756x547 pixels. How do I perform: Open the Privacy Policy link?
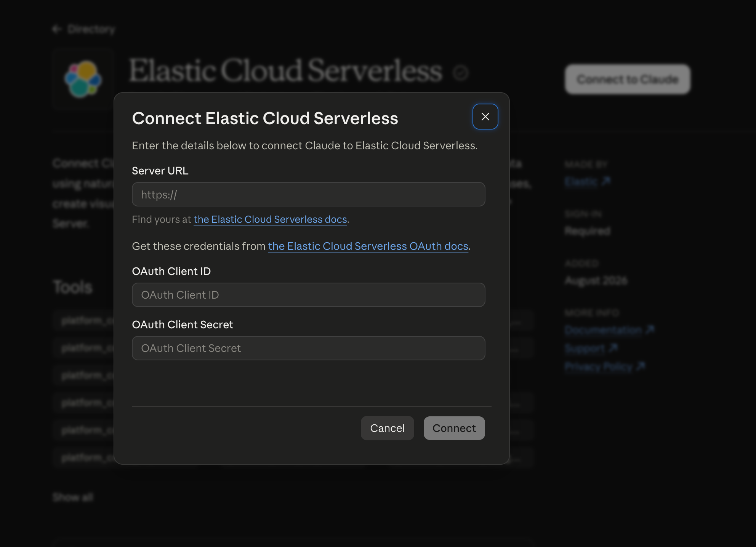tap(605, 366)
